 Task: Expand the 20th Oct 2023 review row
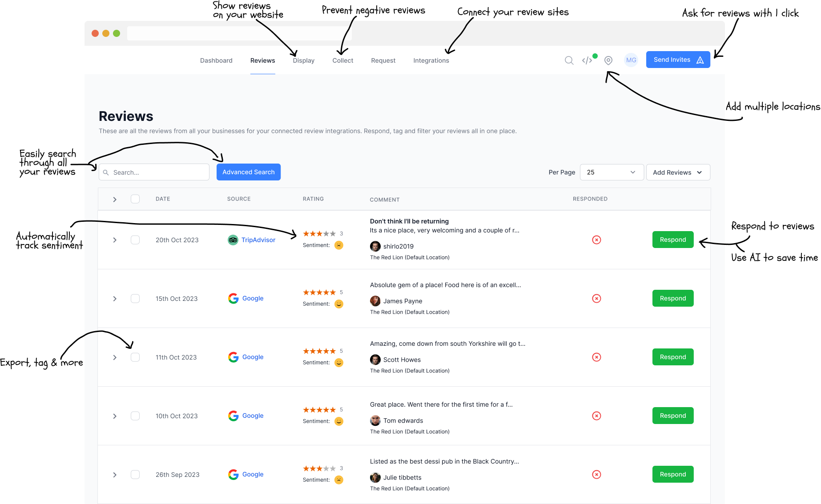115,240
